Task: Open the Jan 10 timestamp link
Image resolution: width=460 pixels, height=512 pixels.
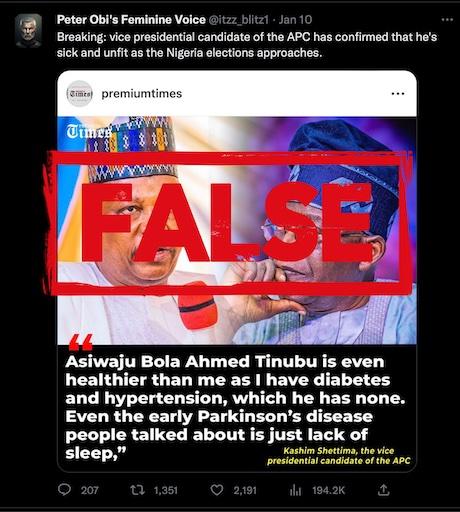Action: tap(295, 20)
